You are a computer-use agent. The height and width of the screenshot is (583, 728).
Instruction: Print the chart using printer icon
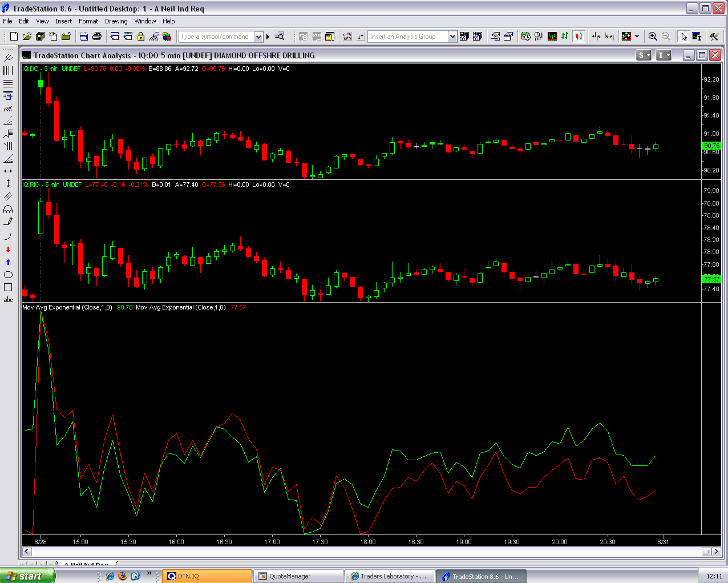coord(96,37)
